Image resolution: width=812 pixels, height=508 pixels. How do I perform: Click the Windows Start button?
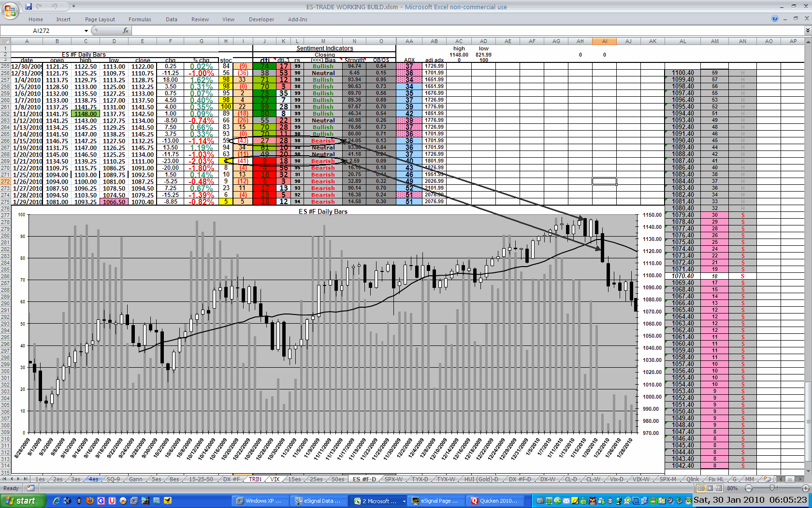coord(23,501)
